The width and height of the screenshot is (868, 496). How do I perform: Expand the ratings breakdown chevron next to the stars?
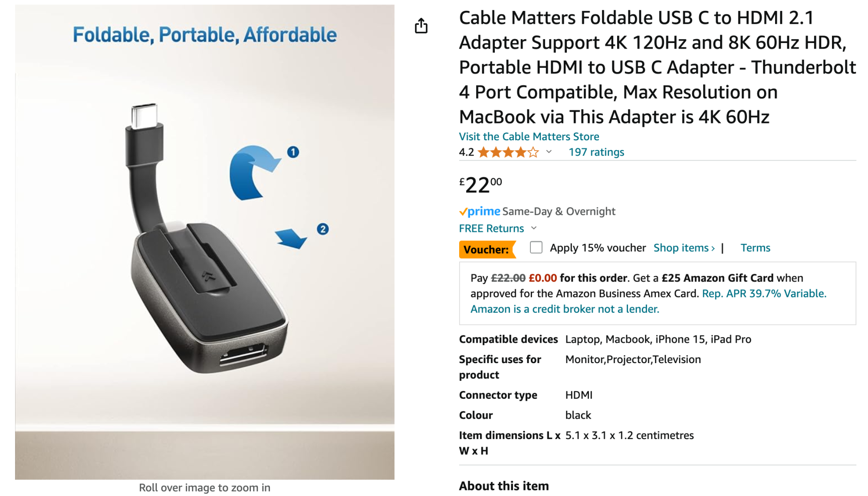[x=549, y=152]
